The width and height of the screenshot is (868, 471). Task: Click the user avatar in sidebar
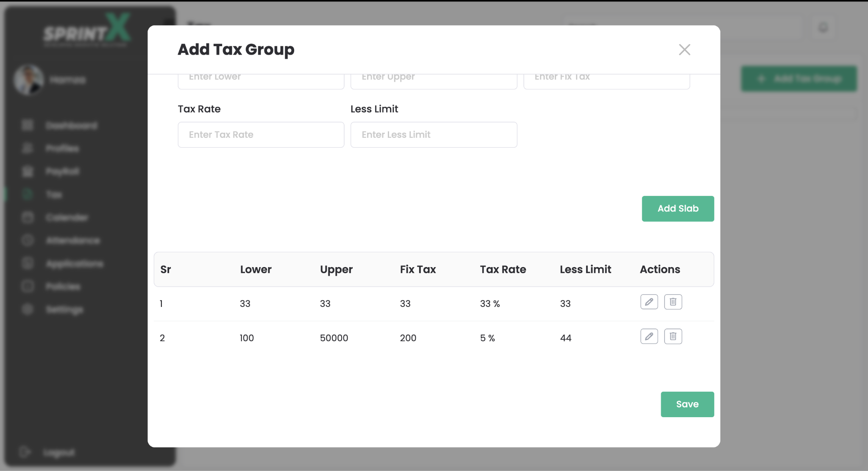click(28, 79)
